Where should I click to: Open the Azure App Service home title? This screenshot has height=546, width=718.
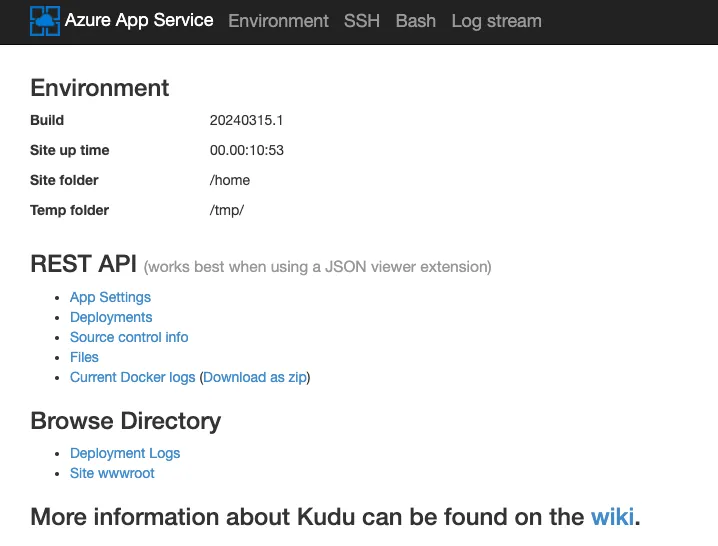coord(139,20)
